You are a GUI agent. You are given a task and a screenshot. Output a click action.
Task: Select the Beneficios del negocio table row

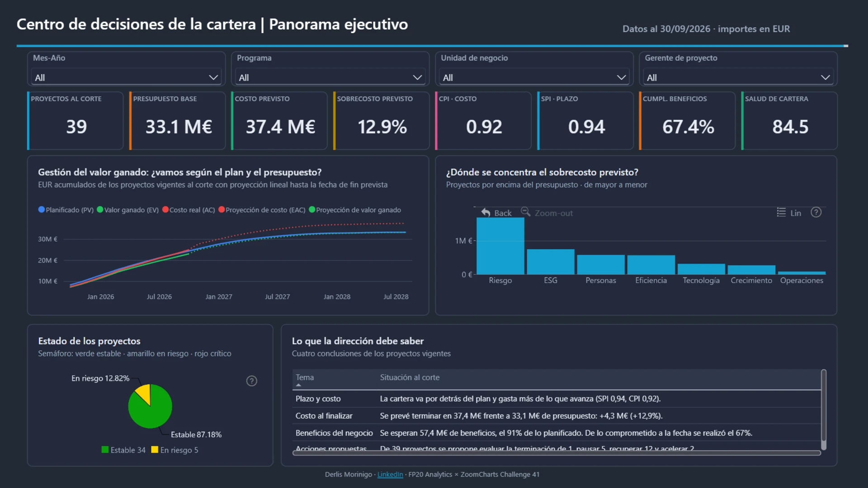[x=557, y=433]
